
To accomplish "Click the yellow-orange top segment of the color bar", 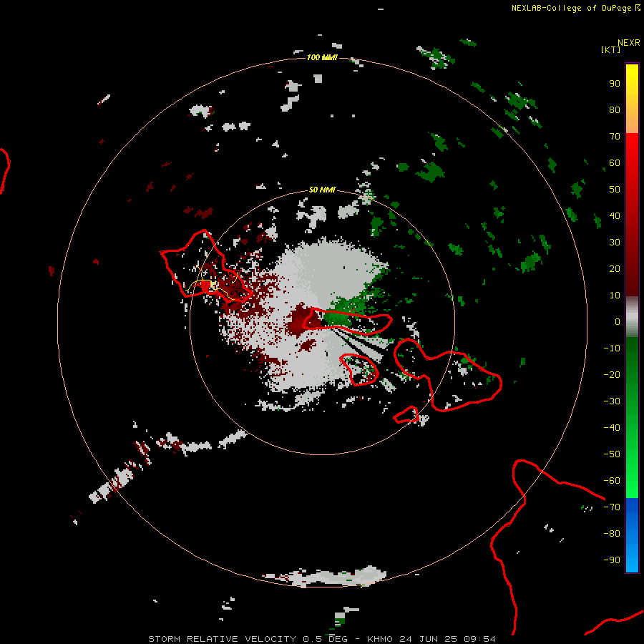I will coord(632,99).
